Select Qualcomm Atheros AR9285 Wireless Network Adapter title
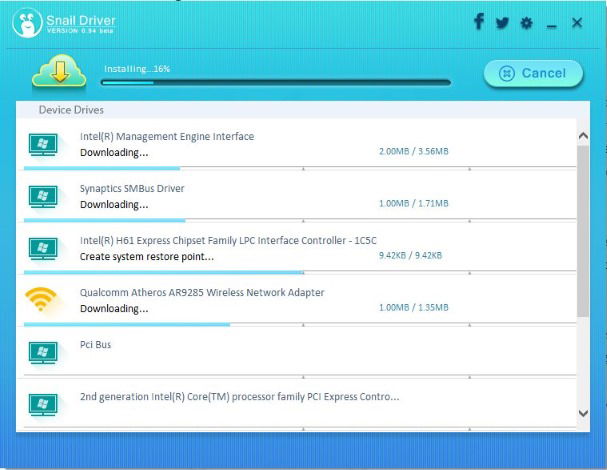The image size is (607, 470). [202, 292]
